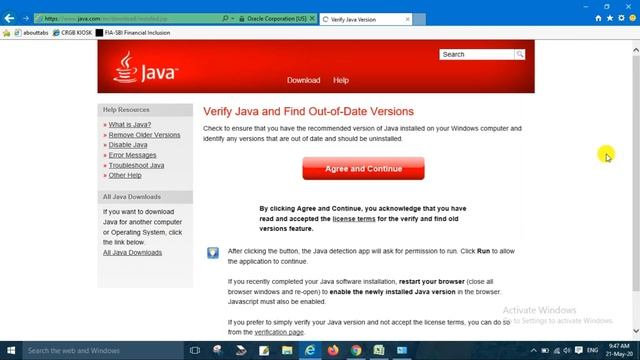Screen dimensions: 640x360
Task: Click the battery status tray icon
Action: [x=545, y=351]
